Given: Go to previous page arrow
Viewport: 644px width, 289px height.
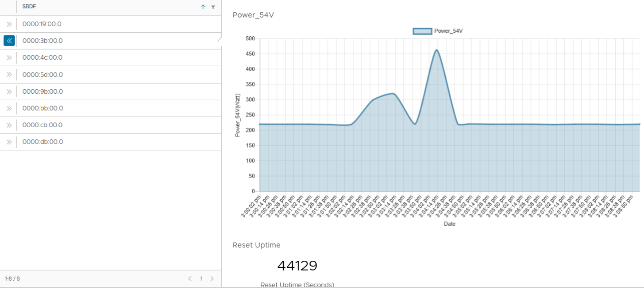Looking at the screenshot, I should (190, 278).
